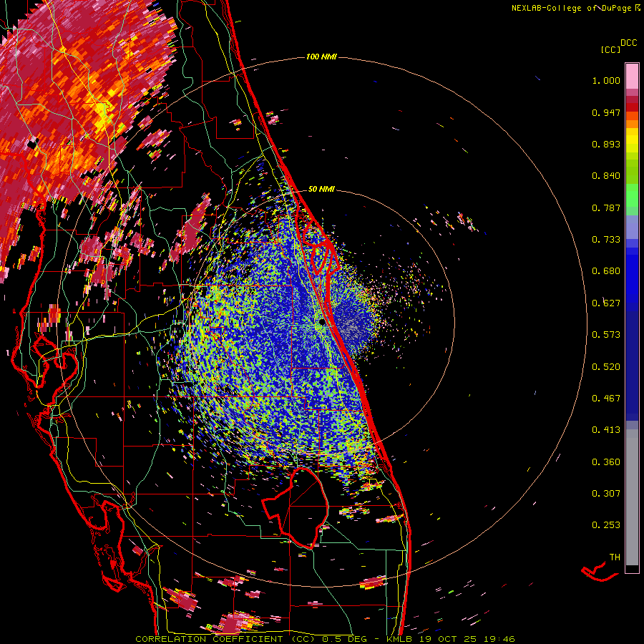Select the 0.520 scale value
This screenshot has width=644, height=644.
(606, 367)
